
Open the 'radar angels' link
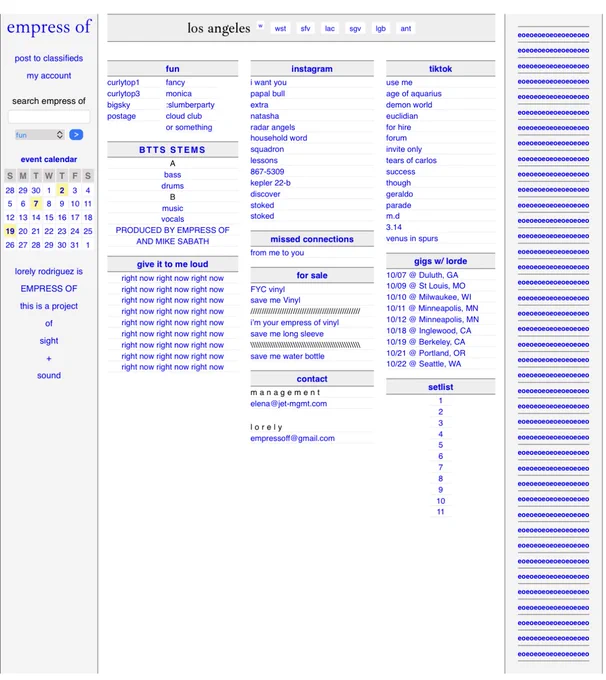point(272,128)
